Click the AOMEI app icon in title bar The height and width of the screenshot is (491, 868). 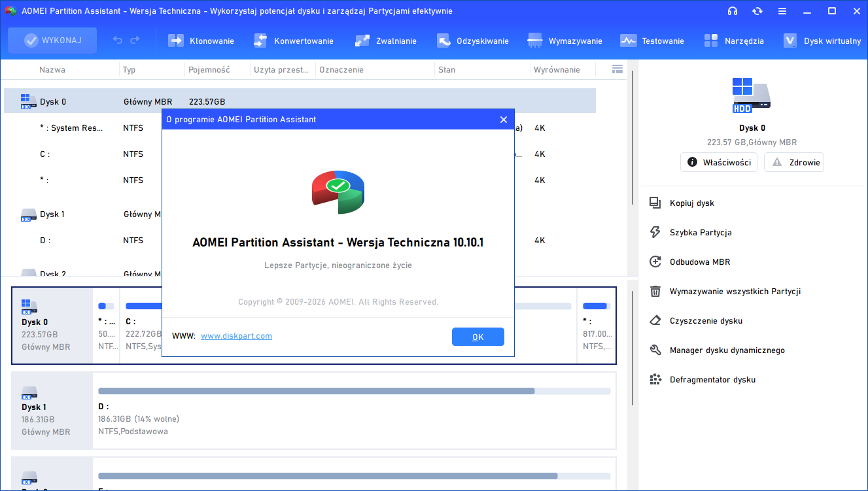tap(10, 11)
